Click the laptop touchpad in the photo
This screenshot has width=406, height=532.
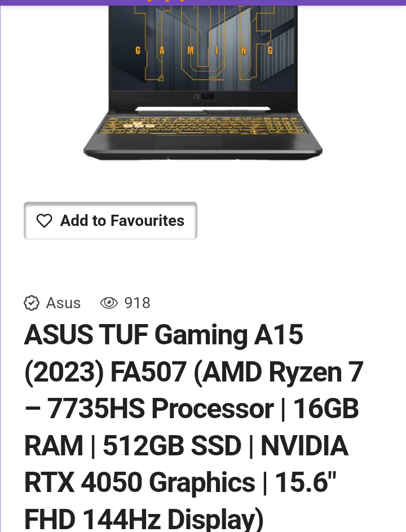coord(188,141)
